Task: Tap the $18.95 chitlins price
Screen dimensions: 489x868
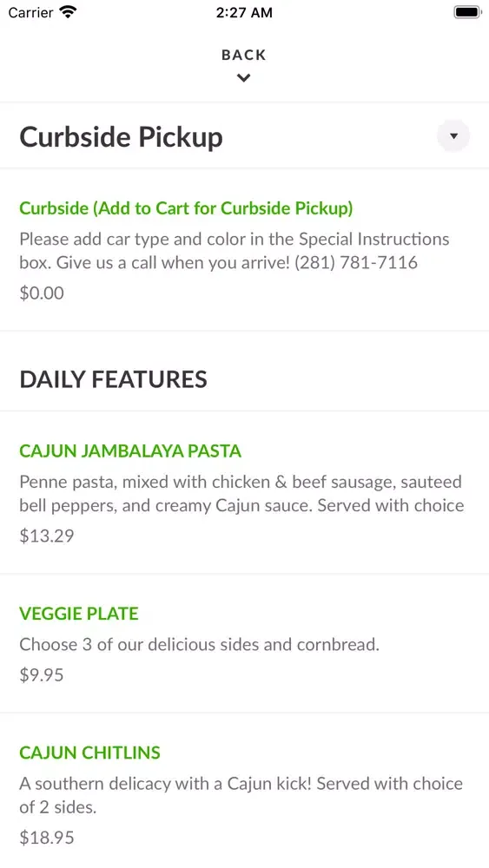Action: (47, 838)
